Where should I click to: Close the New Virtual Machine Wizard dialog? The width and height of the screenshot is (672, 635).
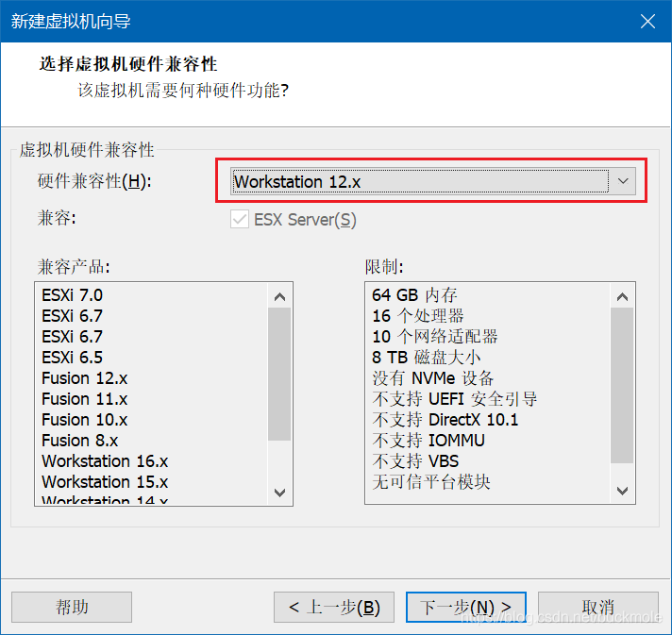pos(647,21)
